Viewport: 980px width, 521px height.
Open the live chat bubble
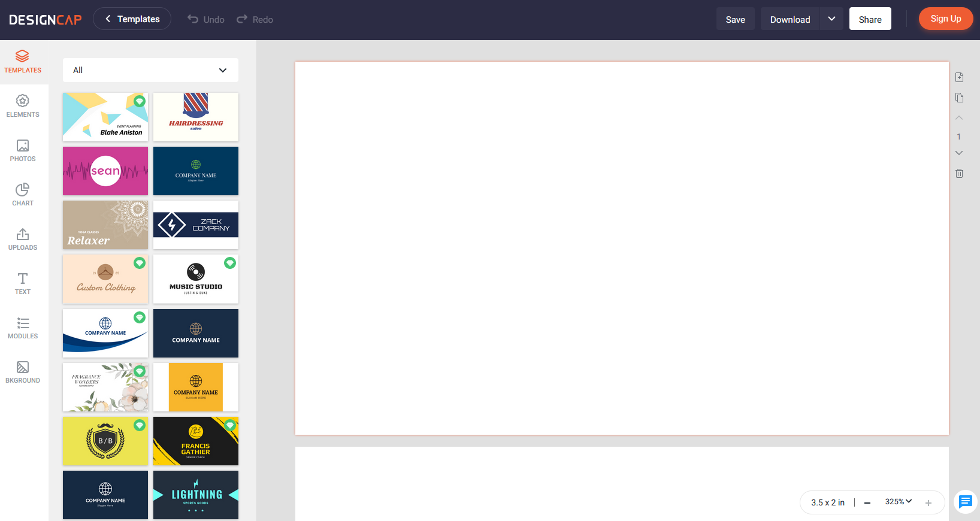pyautogui.click(x=965, y=502)
